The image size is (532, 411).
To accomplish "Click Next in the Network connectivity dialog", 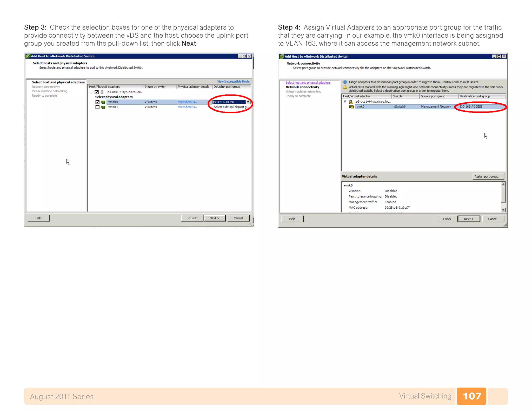I will pos(469,219).
